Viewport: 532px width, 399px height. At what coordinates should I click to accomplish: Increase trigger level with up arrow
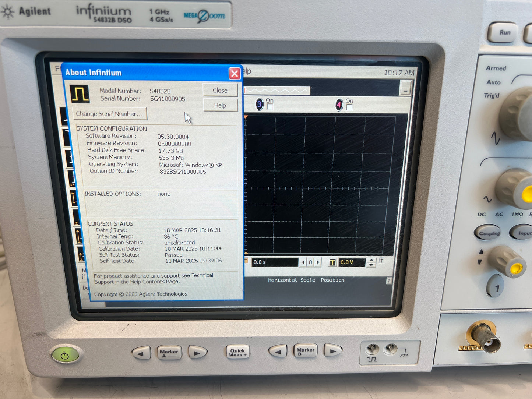pyautogui.click(x=371, y=260)
